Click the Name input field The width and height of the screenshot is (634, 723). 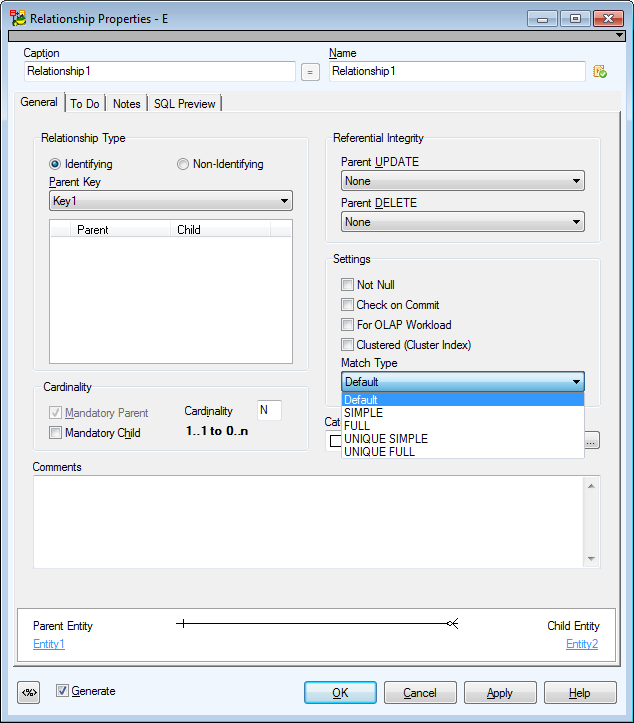(457, 71)
